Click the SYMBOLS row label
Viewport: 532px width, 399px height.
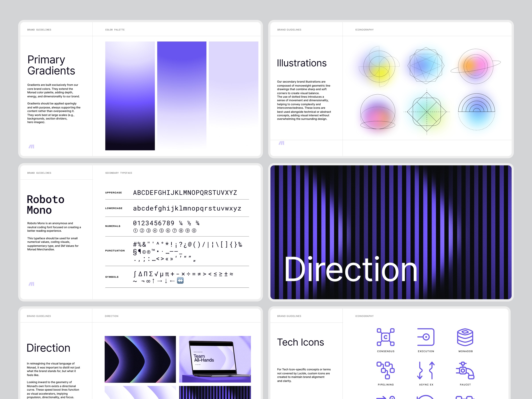click(111, 277)
